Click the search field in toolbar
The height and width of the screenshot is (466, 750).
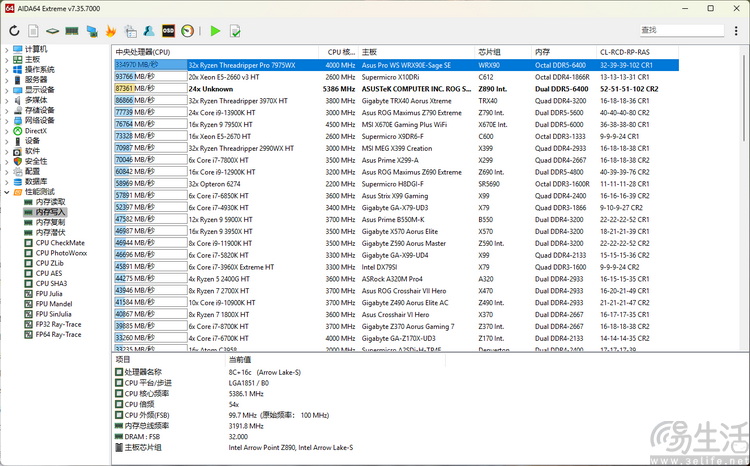682,30
